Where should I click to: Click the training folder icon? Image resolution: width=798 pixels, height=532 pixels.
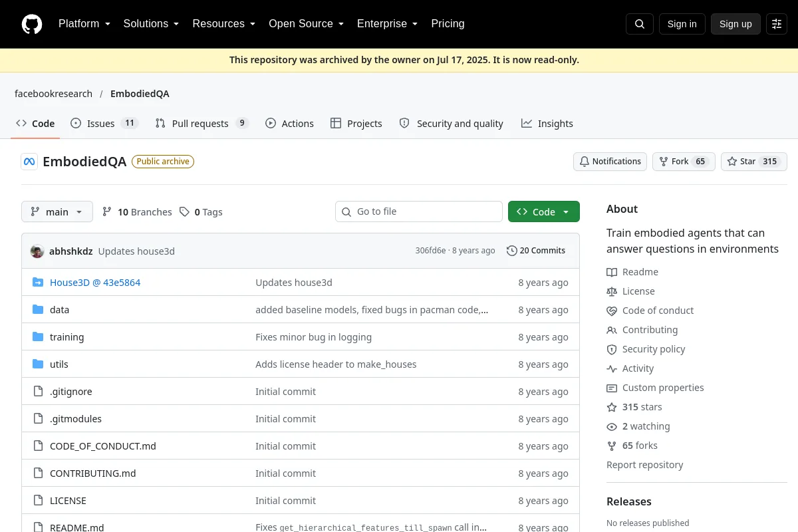point(38,337)
